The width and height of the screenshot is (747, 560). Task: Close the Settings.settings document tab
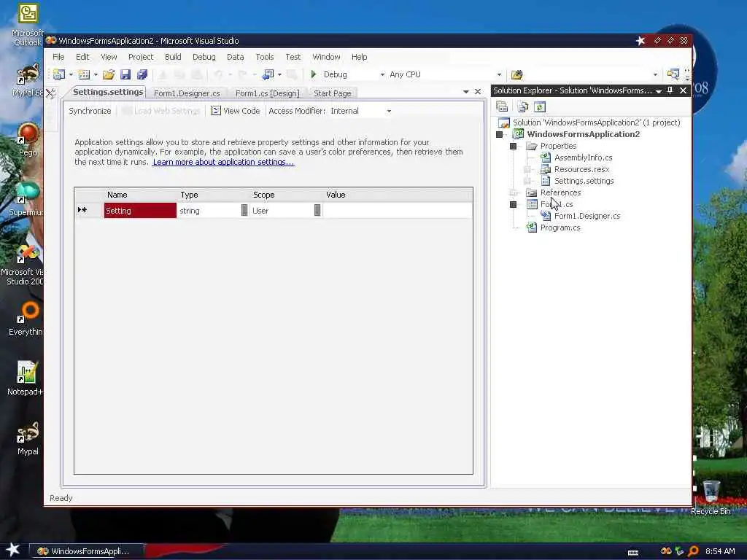pyautogui.click(x=478, y=91)
